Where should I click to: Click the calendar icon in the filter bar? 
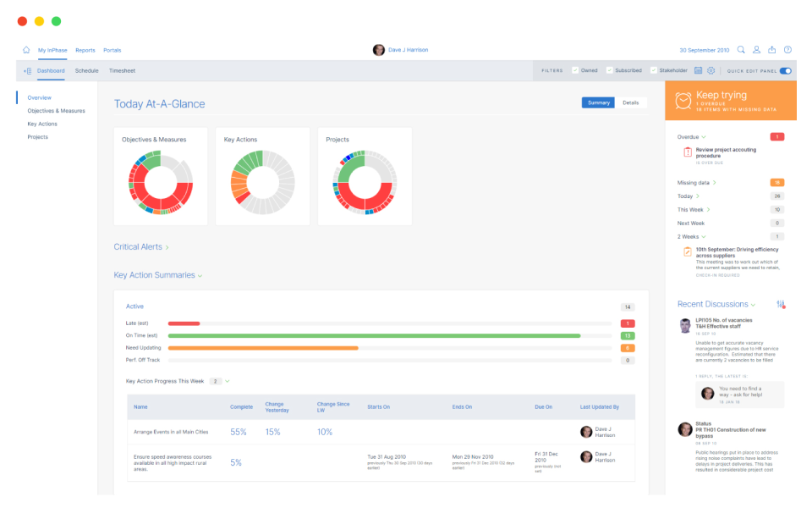pyautogui.click(x=698, y=70)
